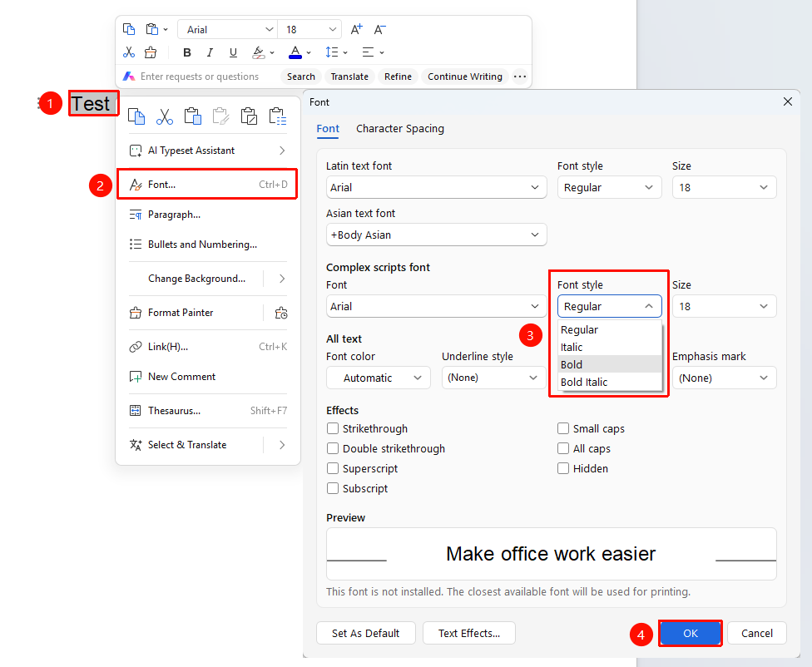Image resolution: width=812 pixels, height=667 pixels.
Task: Cancel the Font dialog
Action: [756, 634]
